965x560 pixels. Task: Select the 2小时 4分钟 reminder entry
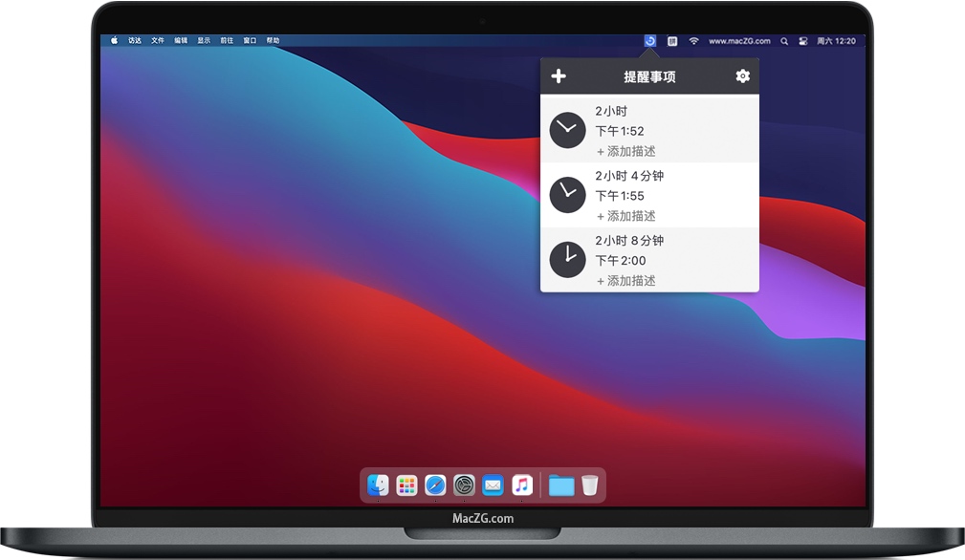pos(650,195)
